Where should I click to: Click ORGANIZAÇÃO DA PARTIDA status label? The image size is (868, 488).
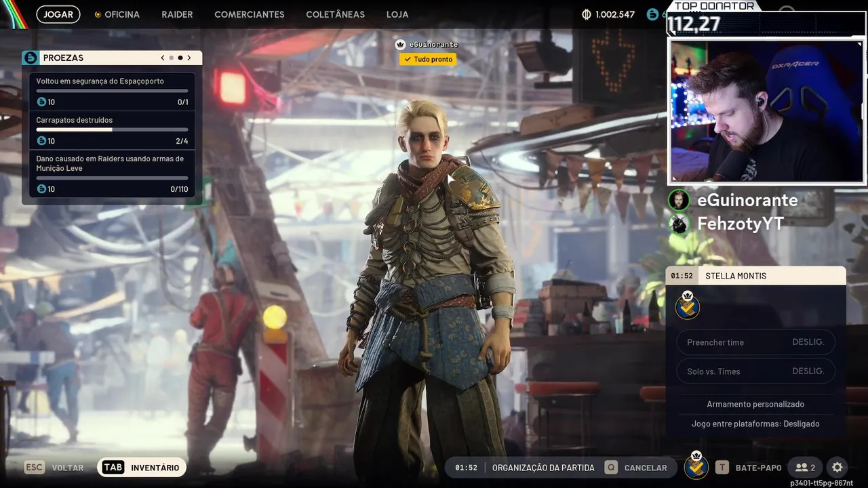coord(543,468)
